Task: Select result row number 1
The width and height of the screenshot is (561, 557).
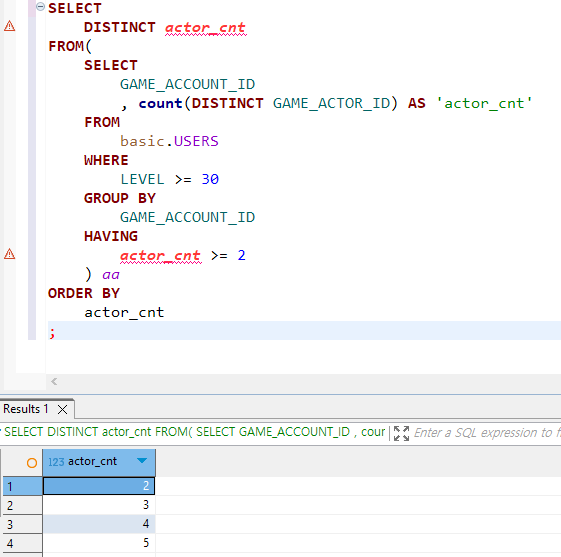Action: (x=23, y=486)
